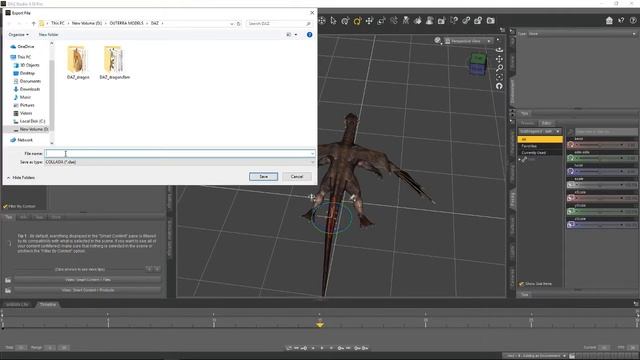Click the yellow timeline playhead marker
Screen dimensions: 640x360
point(320,324)
